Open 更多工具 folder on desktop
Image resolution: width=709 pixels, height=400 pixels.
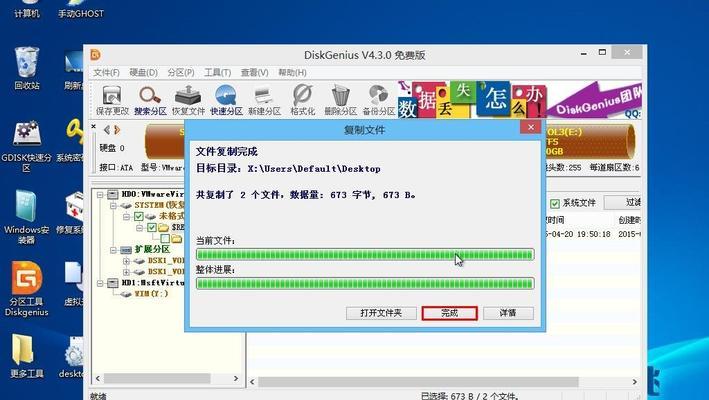pyautogui.click(x=27, y=356)
